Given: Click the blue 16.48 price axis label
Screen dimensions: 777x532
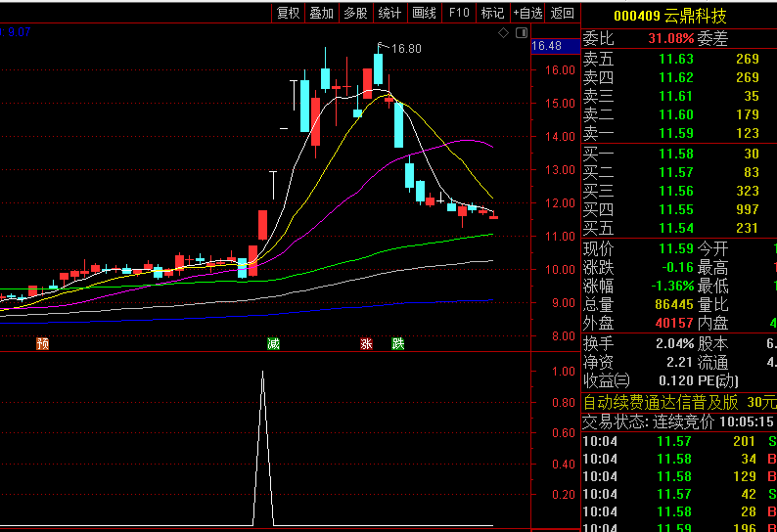Looking at the screenshot, I should tap(555, 46).
